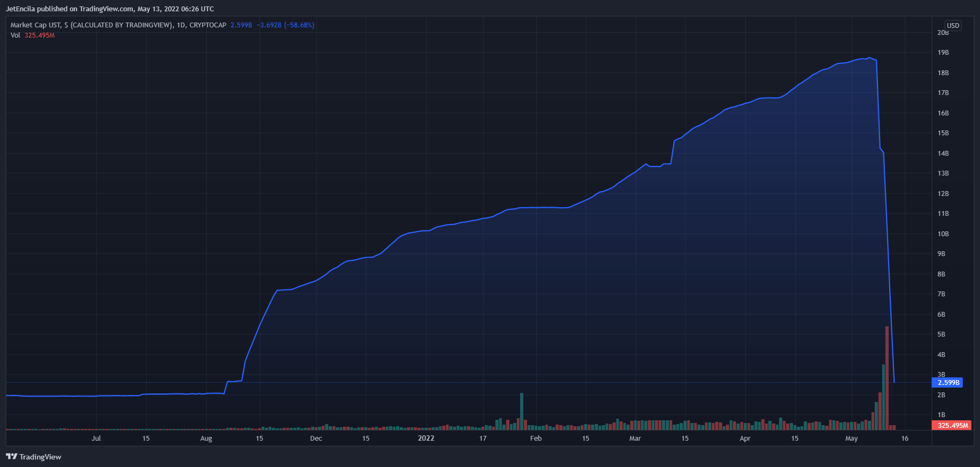This screenshot has height=467, width=980.
Task: Click the 14B price axis label
Action: point(943,153)
